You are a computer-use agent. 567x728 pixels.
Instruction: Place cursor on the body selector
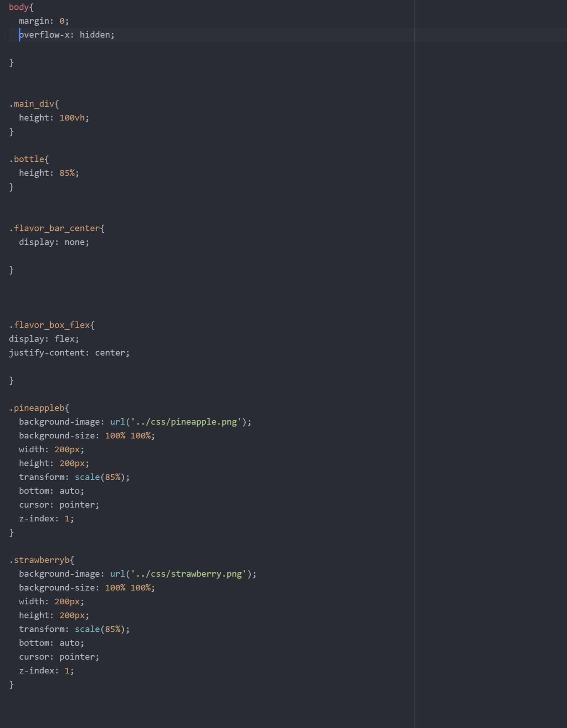pos(18,7)
